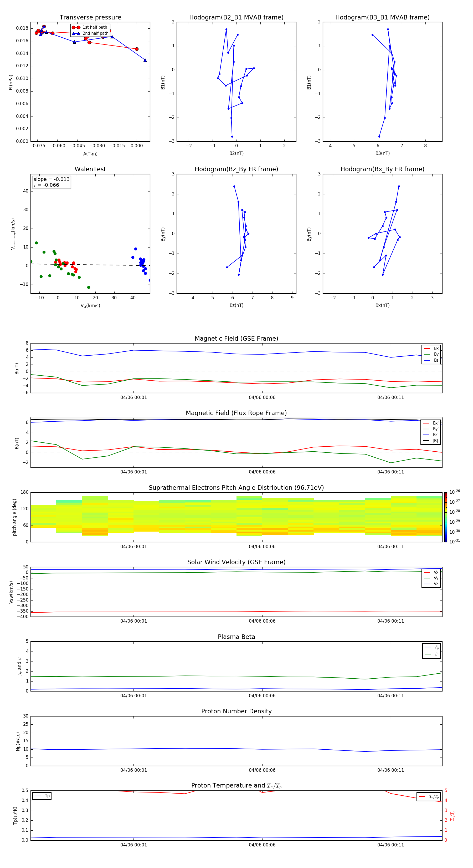The height and width of the screenshot is (868, 473).
Task: Click the 'V_remaining(km/s)' y-axis label
Action: (13, 234)
